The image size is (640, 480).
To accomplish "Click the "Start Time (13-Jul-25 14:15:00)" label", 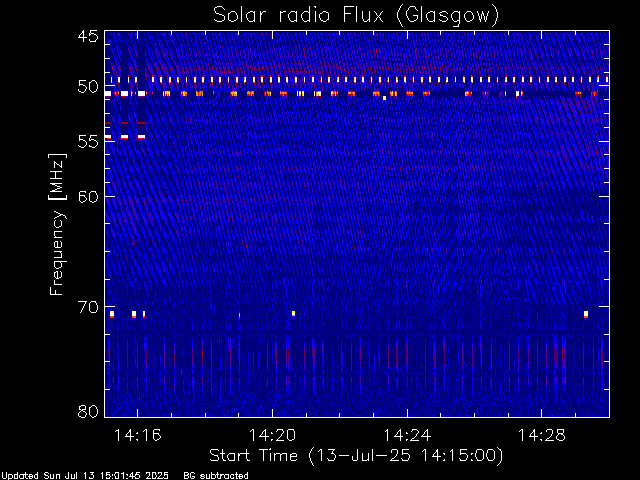I will [356, 456].
